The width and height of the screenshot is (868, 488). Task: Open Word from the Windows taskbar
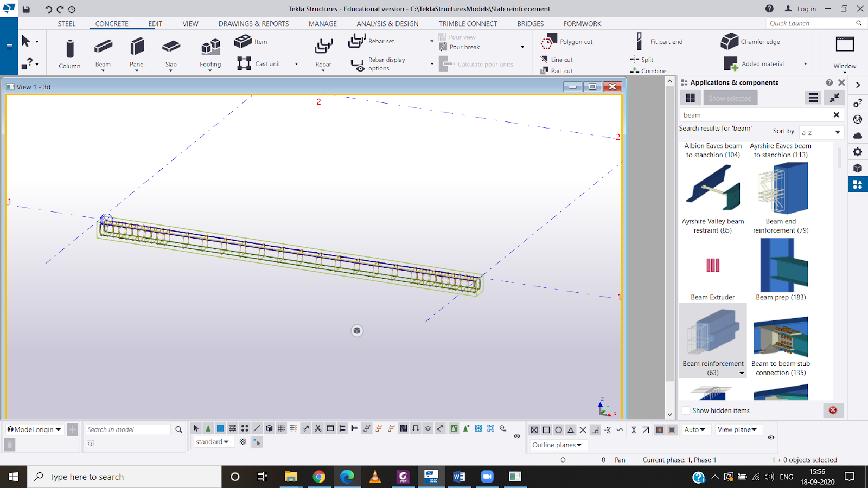coord(458,477)
